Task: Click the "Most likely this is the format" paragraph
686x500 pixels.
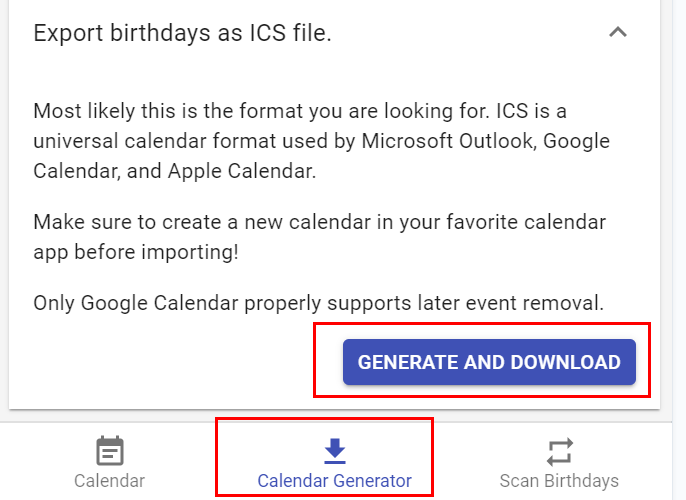Action: [322, 141]
